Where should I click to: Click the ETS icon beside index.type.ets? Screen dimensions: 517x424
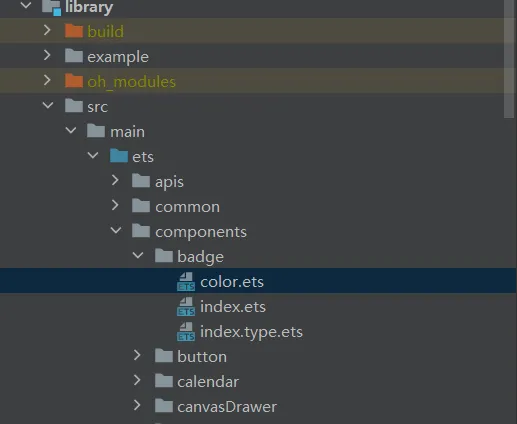click(186, 332)
